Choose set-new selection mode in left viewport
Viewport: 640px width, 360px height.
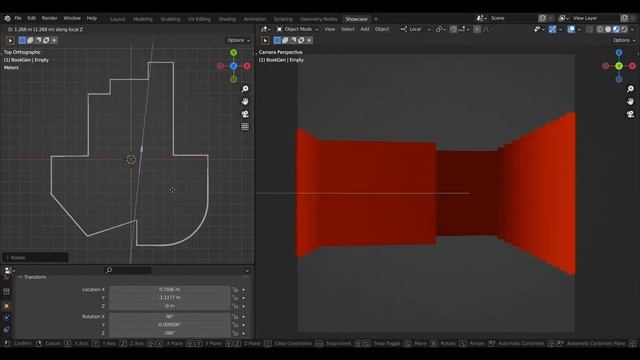pyautogui.click(x=22, y=40)
